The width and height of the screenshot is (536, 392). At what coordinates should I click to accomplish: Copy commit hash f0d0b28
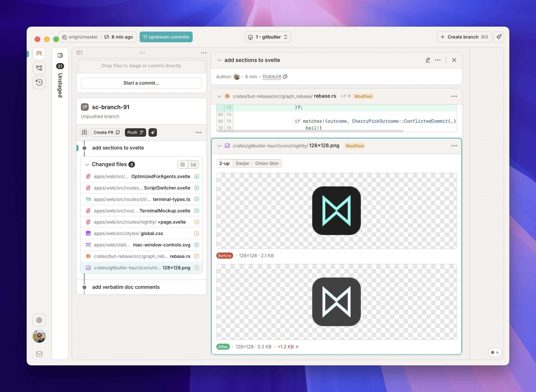(285, 77)
